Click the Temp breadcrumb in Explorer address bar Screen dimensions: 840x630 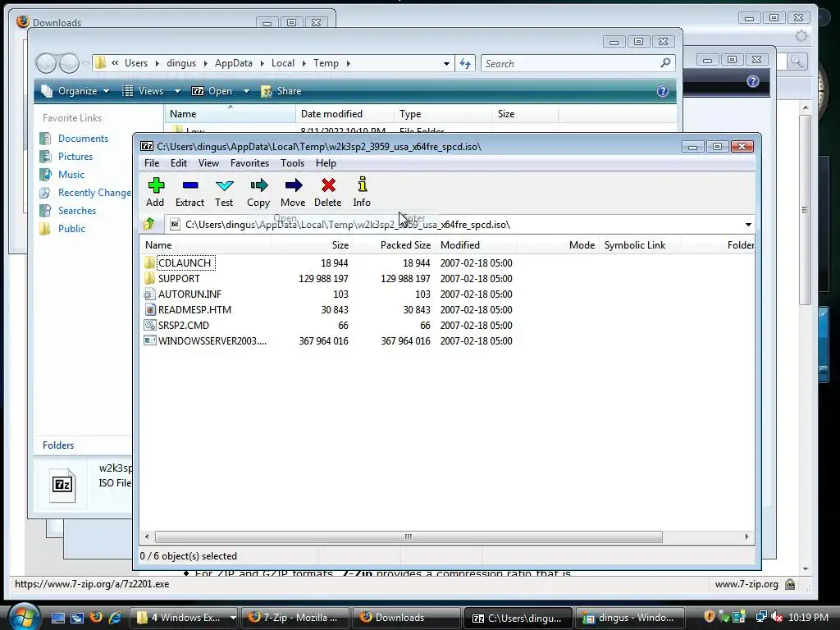coord(326,63)
